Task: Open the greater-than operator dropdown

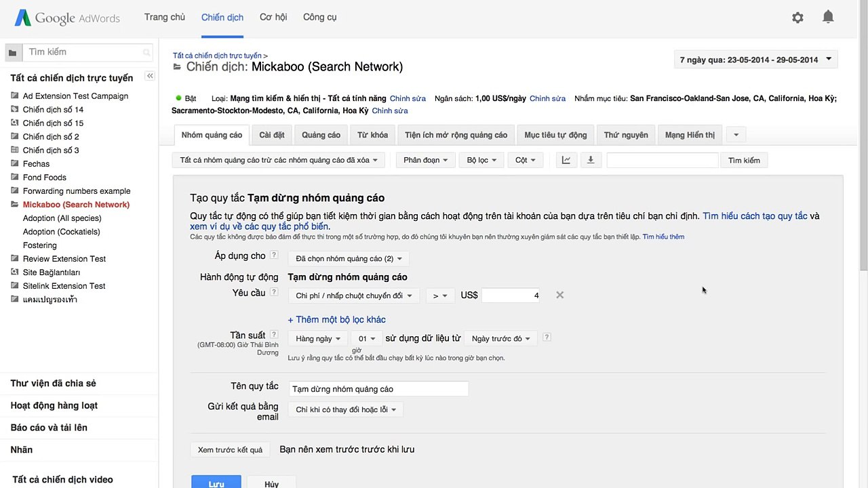Action: [440, 296]
